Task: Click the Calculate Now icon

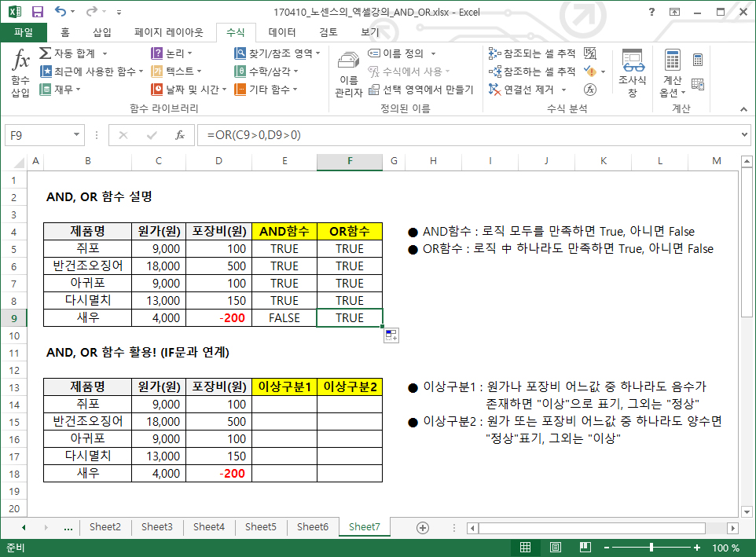Action: click(698, 60)
